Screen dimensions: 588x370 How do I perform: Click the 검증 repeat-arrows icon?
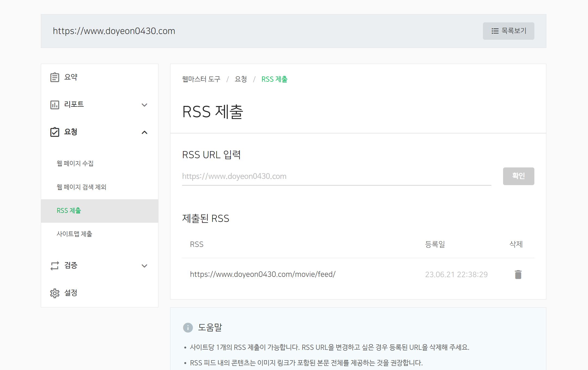click(55, 266)
